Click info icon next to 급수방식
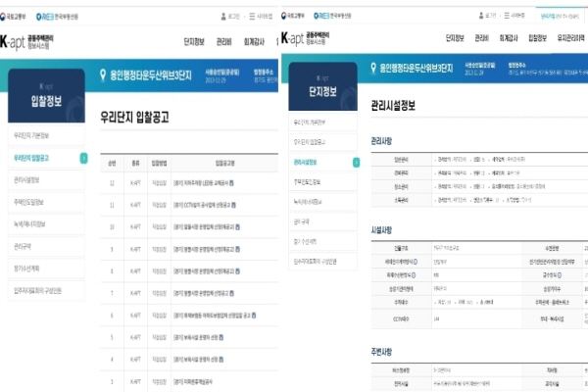588x392 pixels. pyautogui.click(x=560, y=275)
